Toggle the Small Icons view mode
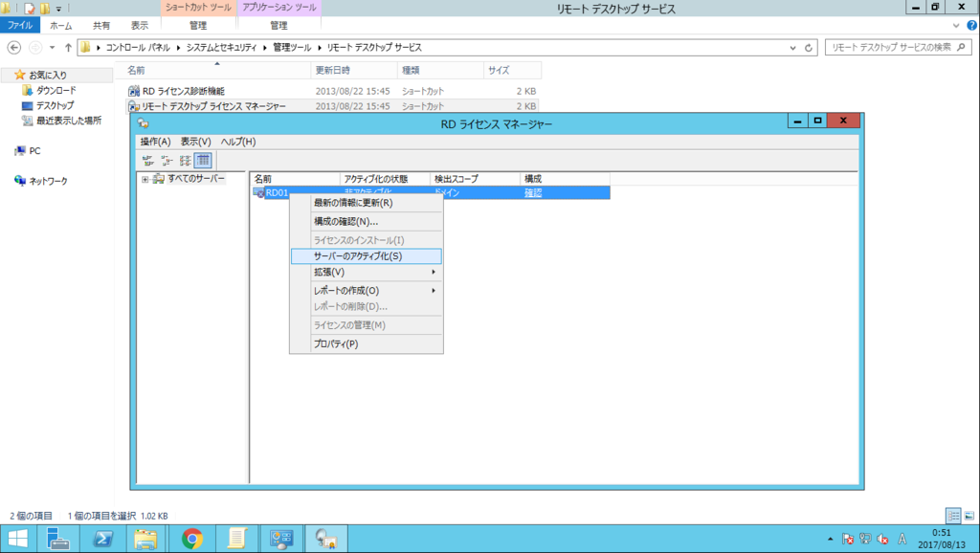980x553 pixels. pyautogui.click(x=166, y=161)
